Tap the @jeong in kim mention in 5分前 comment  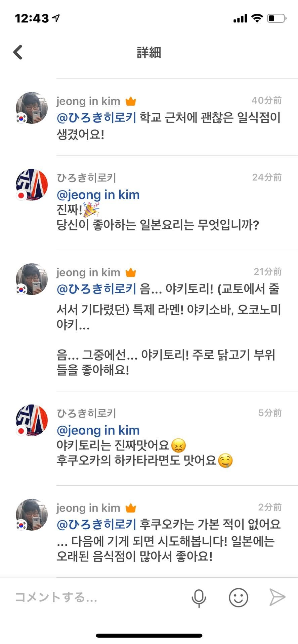(x=98, y=430)
